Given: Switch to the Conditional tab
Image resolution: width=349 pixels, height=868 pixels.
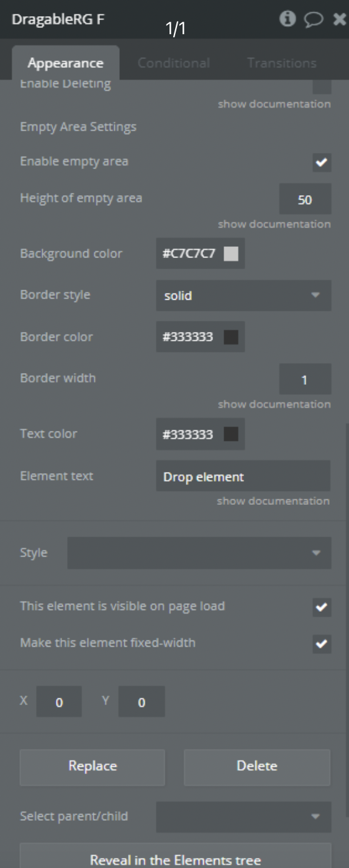Looking at the screenshot, I should 174,63.
